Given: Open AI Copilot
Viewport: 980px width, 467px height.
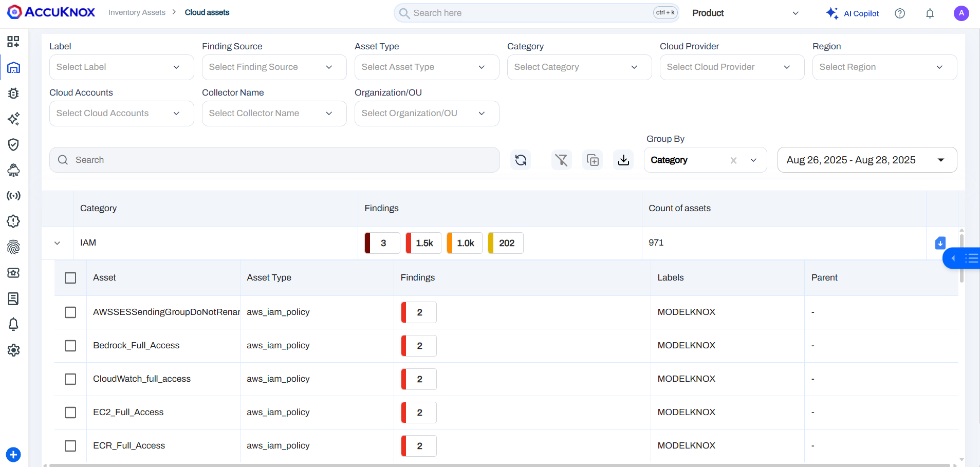Looking at the screenshot, I should (x=853, y=13).
